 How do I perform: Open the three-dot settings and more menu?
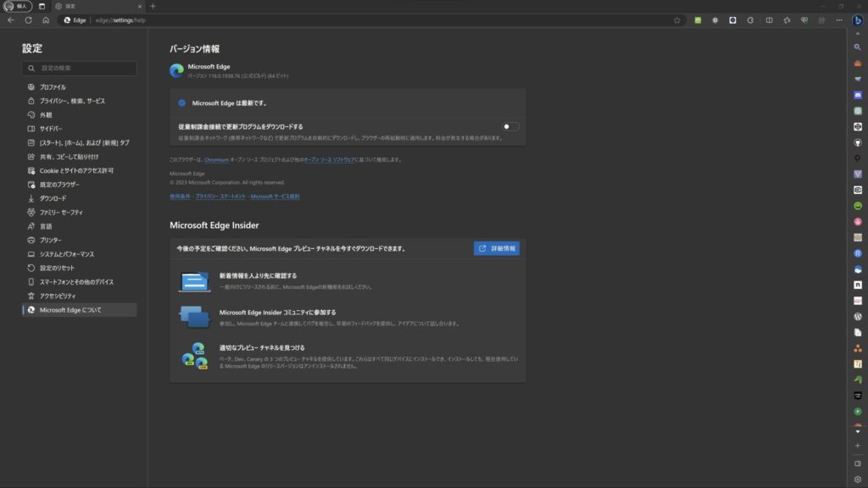point(839,20)
